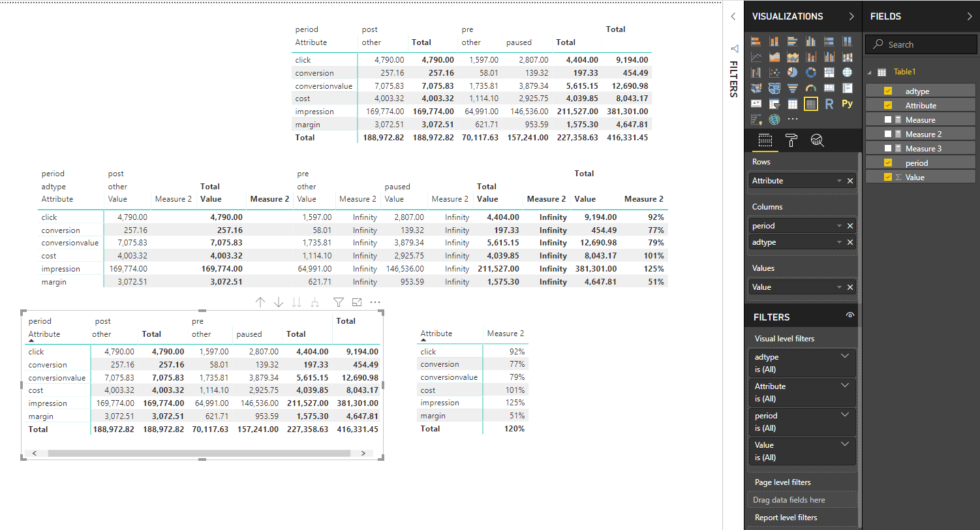
Task: Open the filter icon on selected matrix
Action: coord(338,302)
